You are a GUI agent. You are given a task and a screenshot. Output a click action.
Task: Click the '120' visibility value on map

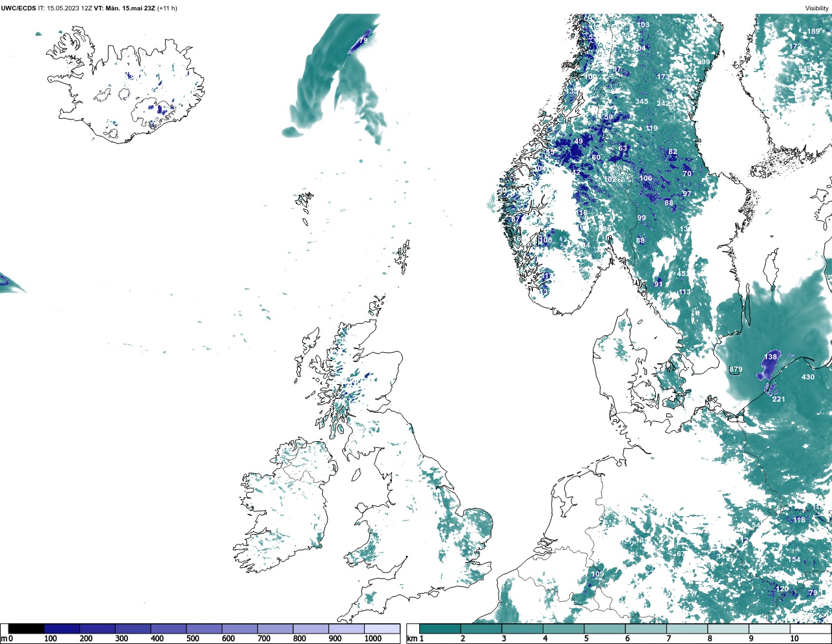782,589
